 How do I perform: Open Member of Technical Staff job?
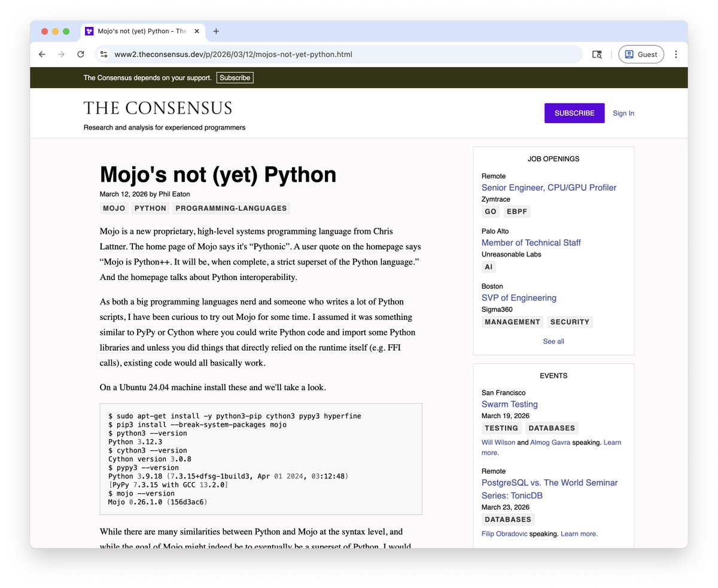click(x=531, y=242)
